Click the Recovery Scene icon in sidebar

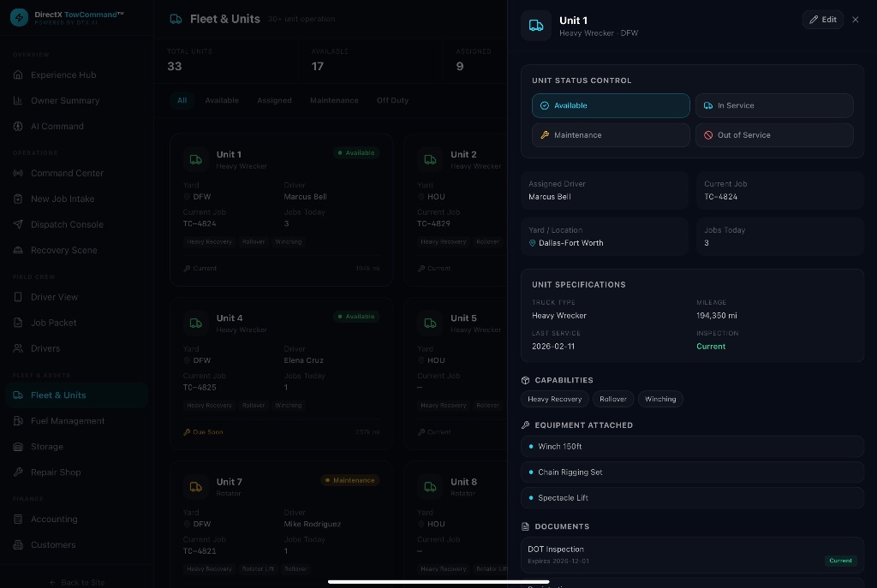point(18,251)
